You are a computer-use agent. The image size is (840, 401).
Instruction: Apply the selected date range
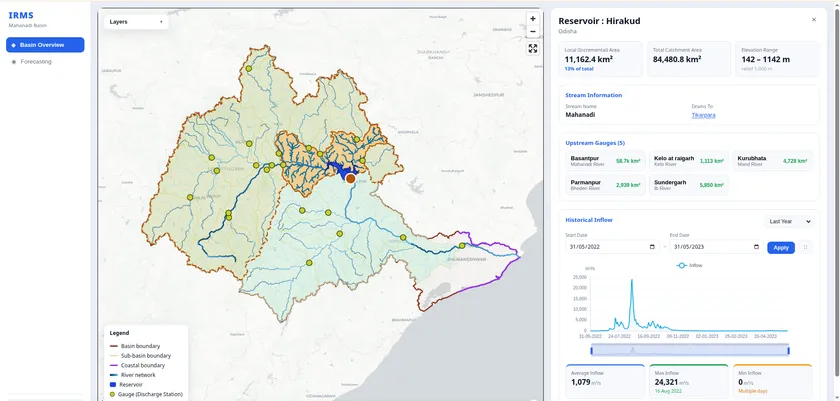click(781, 247)
